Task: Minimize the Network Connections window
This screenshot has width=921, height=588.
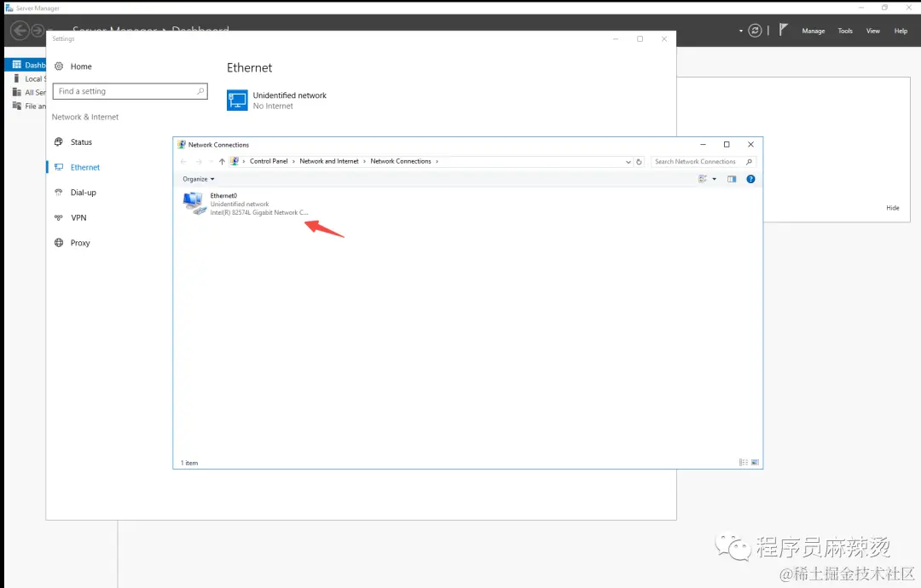Action: (703, 144)
